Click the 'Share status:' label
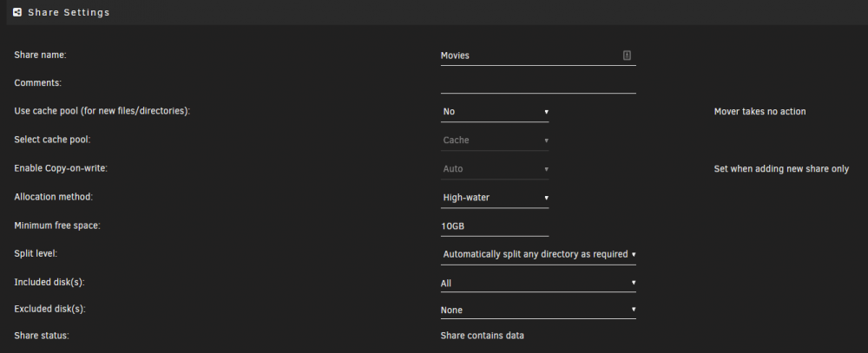 [42, 336]
